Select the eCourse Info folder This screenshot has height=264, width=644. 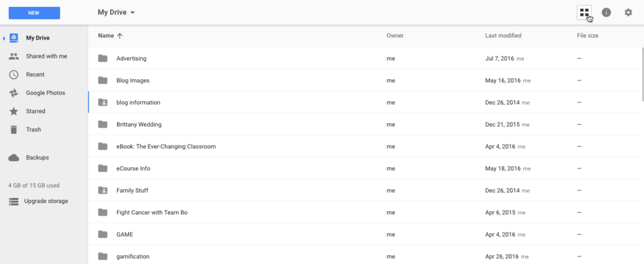pyautogui.click(x=364, y=168)
